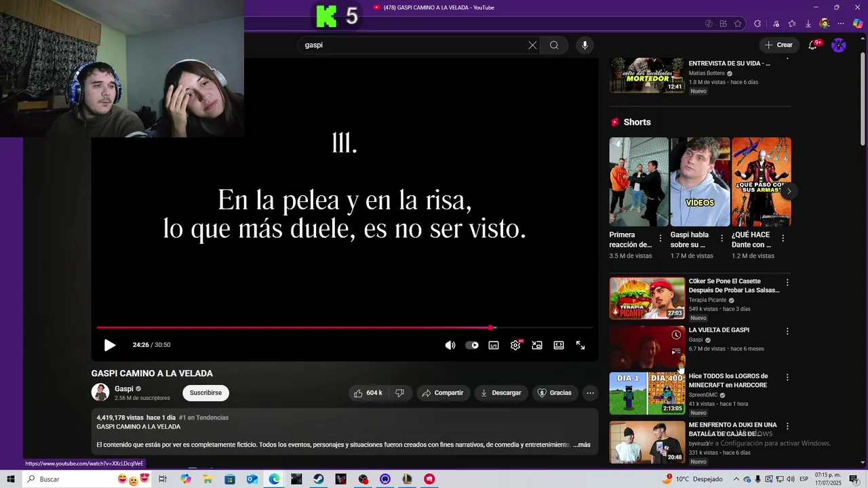Open Edge profile picture

pyautogui.click(x=825, y=24)
